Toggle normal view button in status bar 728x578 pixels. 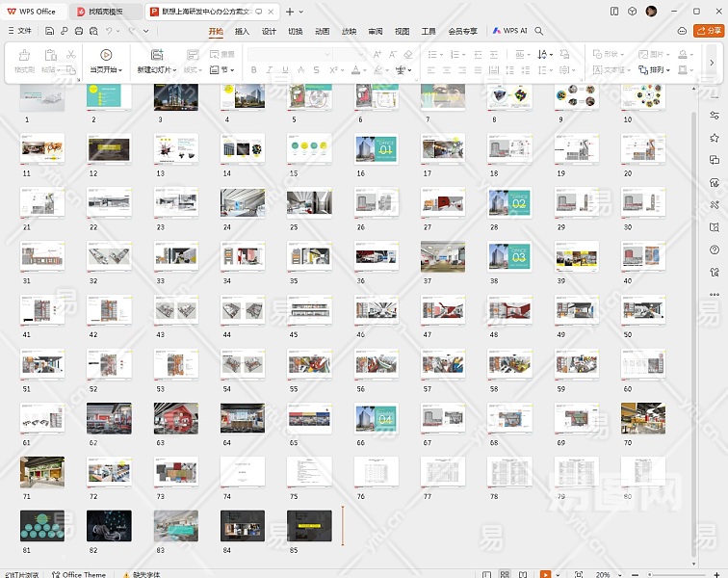[484, 574]
